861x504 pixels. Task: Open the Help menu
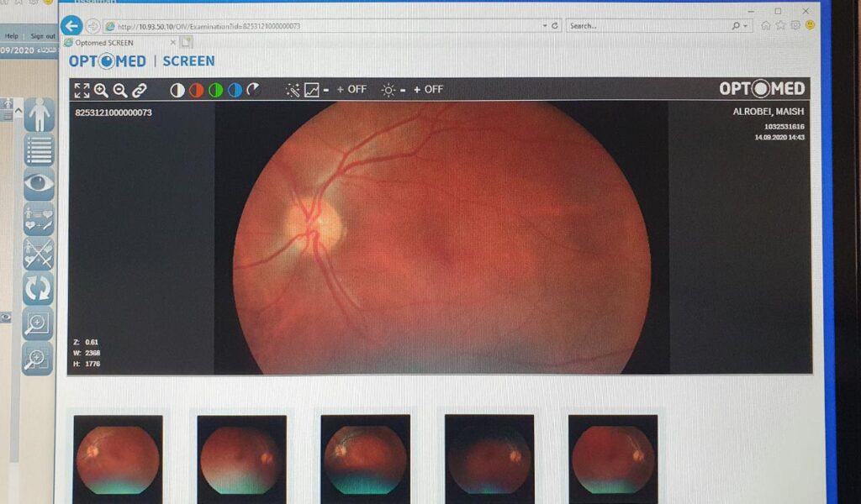point(11,36)
